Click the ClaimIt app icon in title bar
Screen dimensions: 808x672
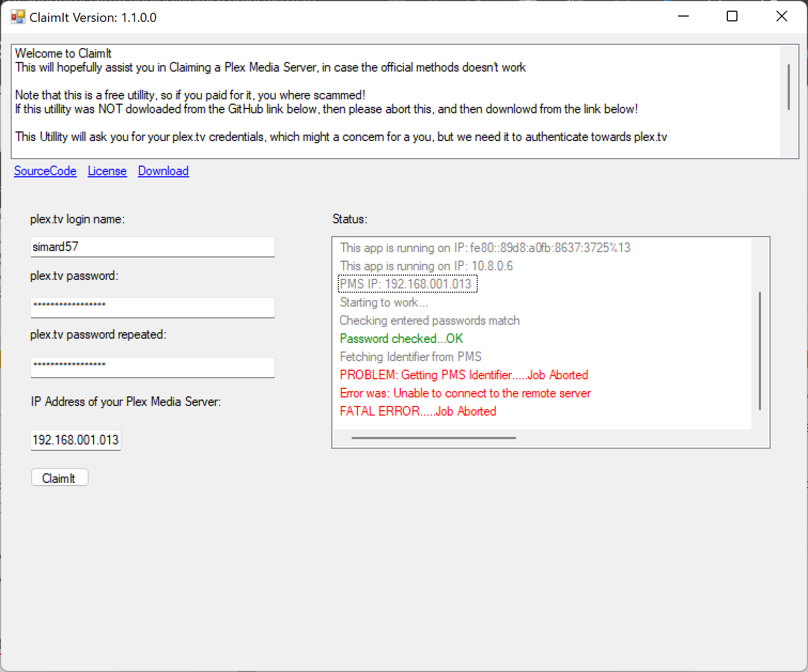(18, 17)
